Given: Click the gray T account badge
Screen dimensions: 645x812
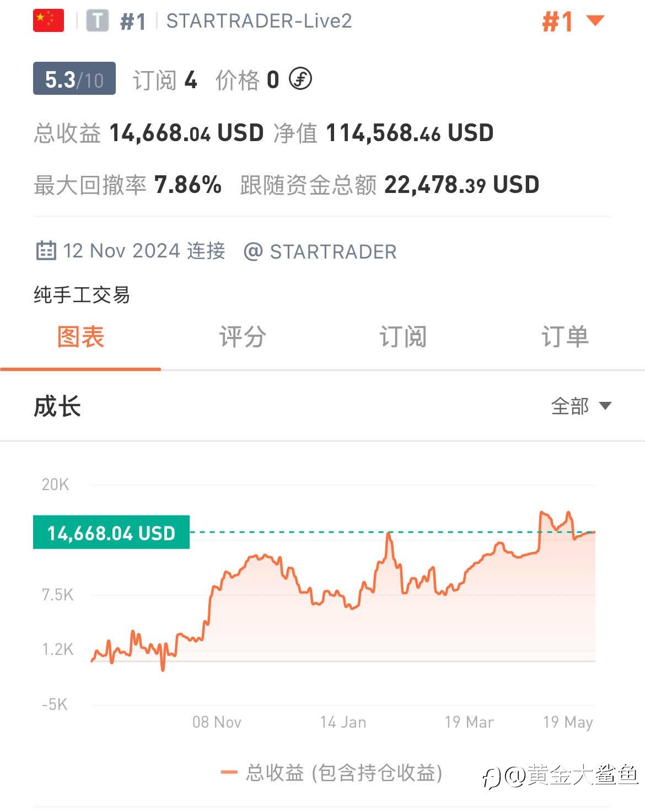Looking at the screenshot, I should (x=98, y=21).
